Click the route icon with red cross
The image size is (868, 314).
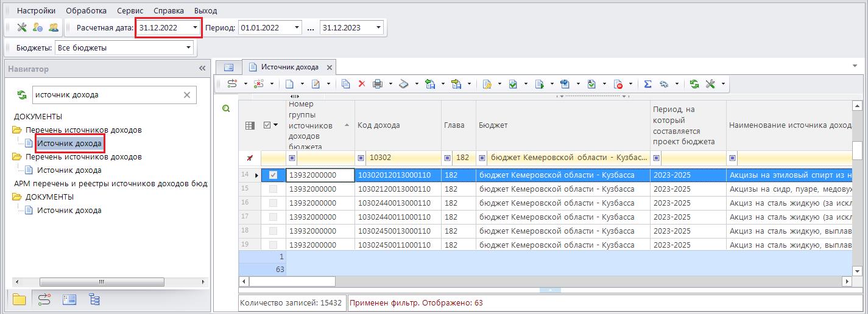258,84
